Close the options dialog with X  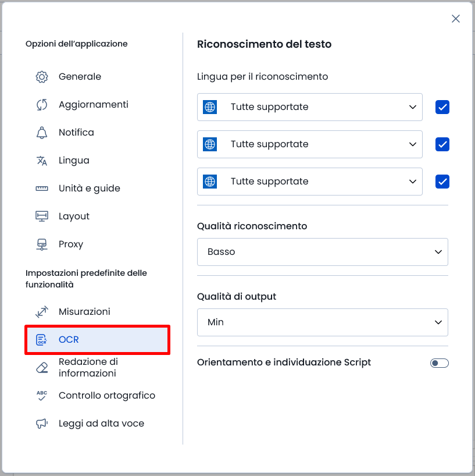coord(456,19)
